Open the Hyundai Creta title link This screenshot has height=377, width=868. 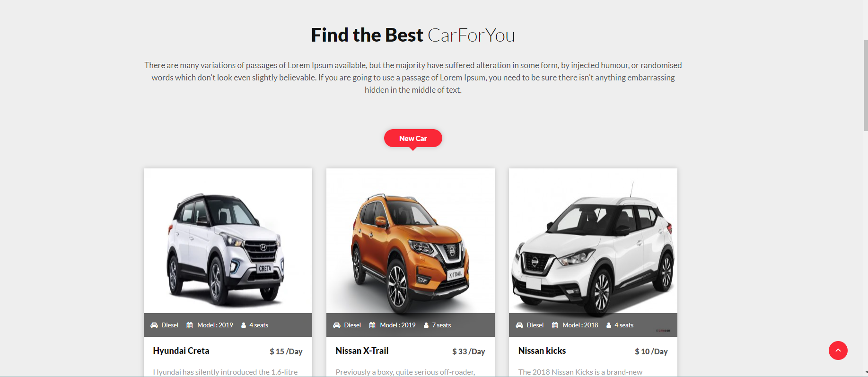pos(181,351)
